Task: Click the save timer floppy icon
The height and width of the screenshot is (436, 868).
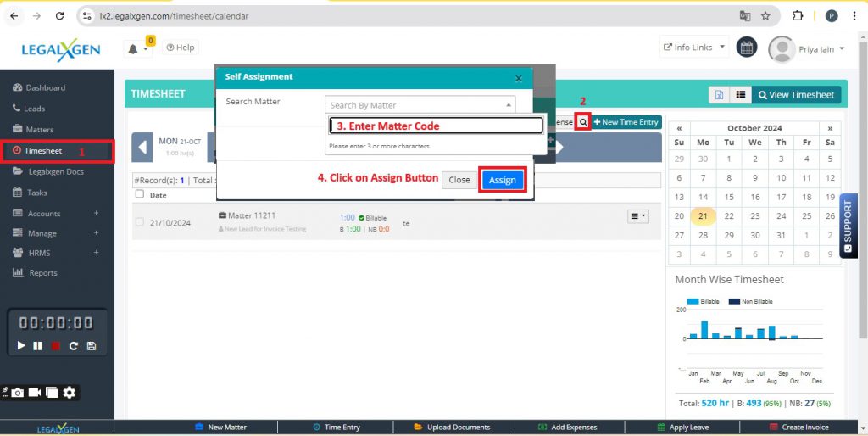Action: [x=92, y=346]
